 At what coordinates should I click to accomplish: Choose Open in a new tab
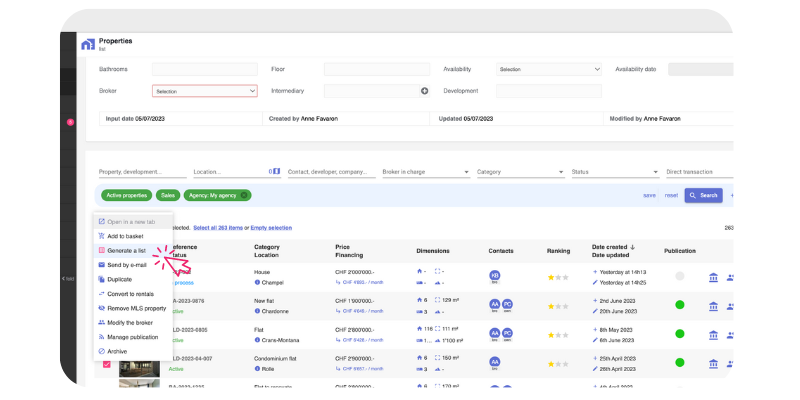coord(133,222)
